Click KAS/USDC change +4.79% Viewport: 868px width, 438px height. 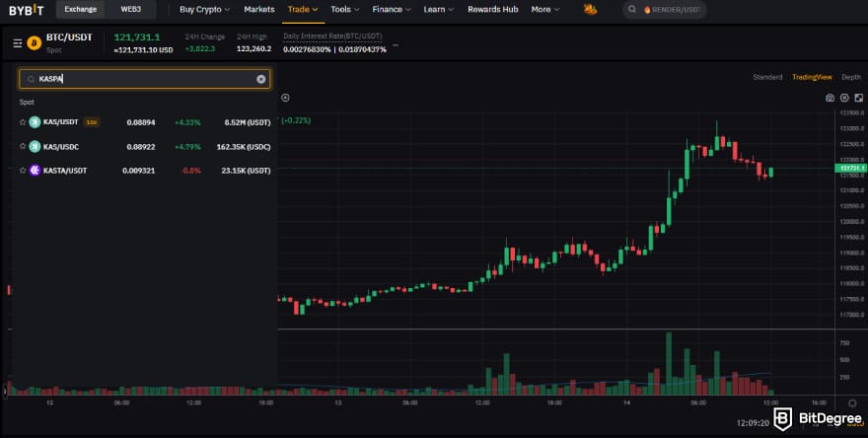pyautogui.click(x=187, y=147)
